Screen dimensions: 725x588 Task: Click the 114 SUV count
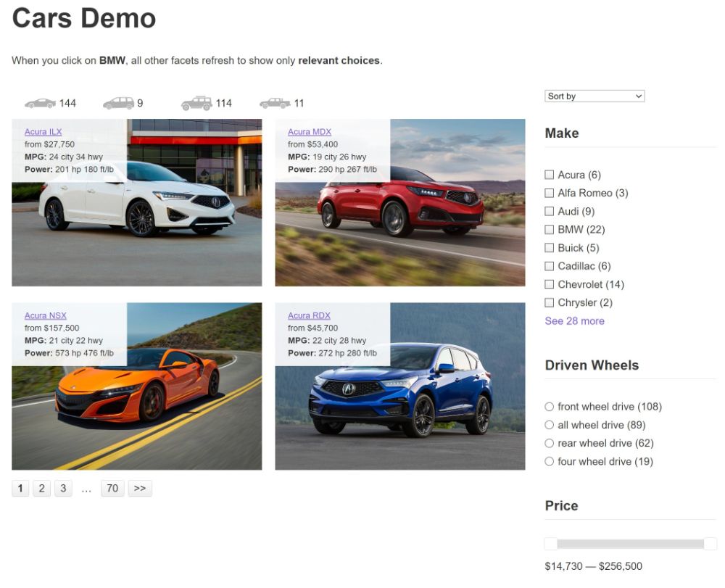coord(224,103)
